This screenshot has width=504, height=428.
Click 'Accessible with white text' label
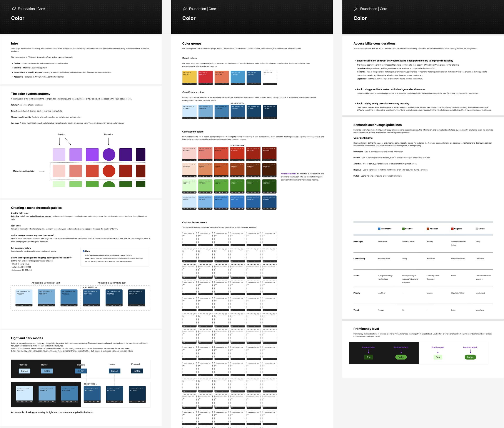(112, 283)
